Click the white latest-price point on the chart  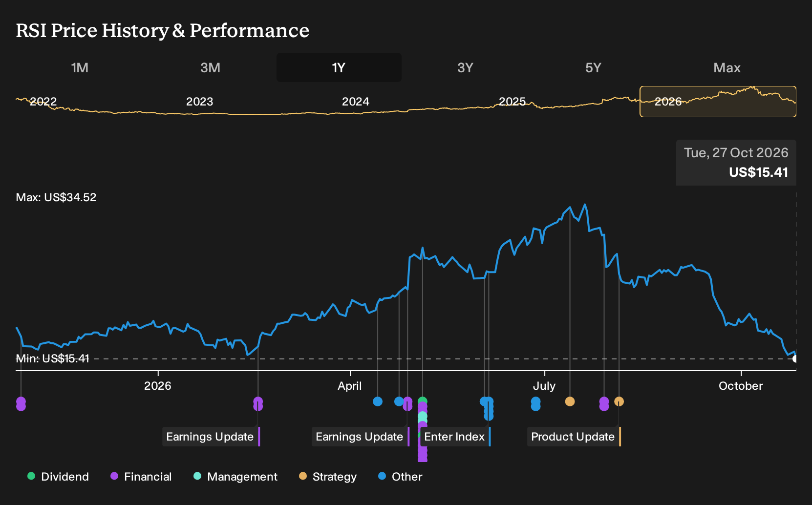[x=795, y=359]
